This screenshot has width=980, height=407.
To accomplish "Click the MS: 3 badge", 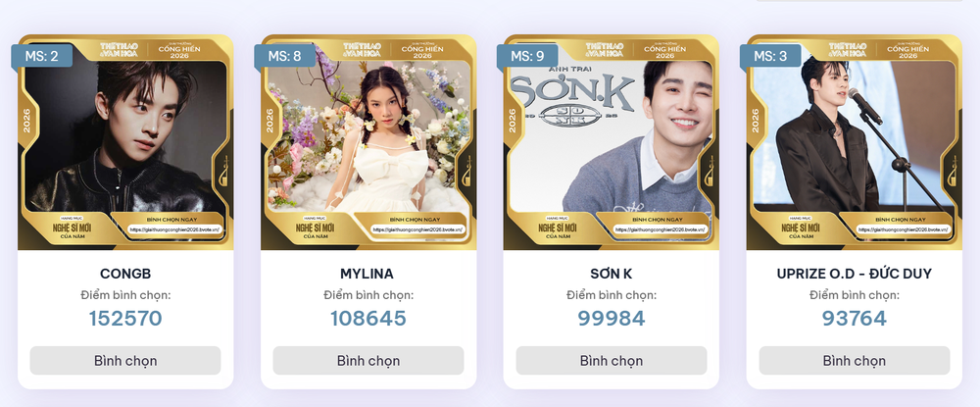I will [770, 56].
